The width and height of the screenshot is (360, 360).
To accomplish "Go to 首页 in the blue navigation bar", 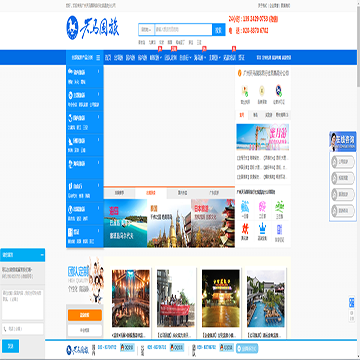I will tap(108, 58).
